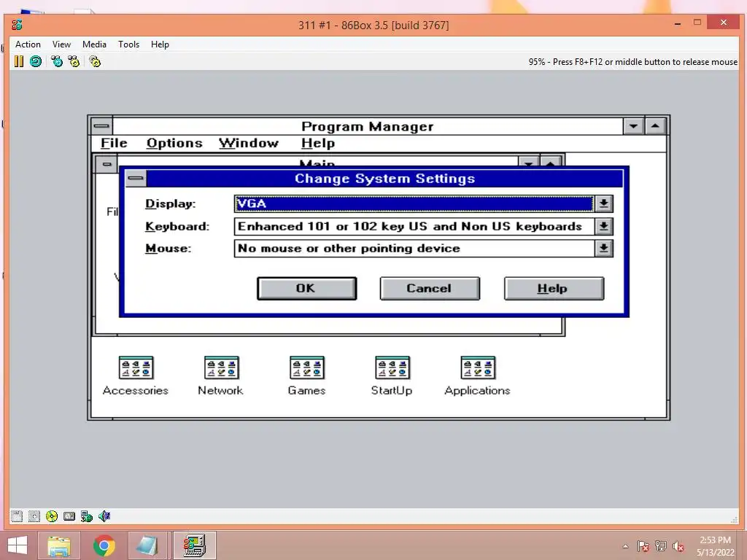The height and width of the screenshot is (560, 747).
Task: Open the Network program group icon
Action: coord(222,367)
